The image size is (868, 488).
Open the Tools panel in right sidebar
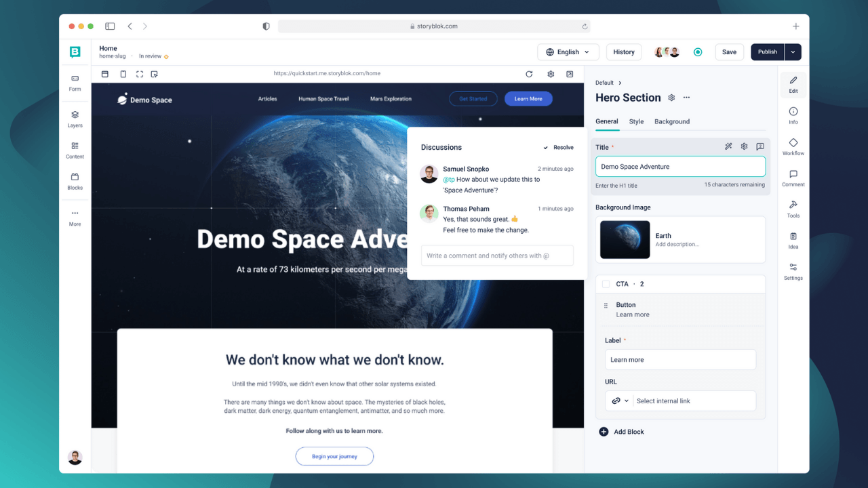(793, 209)
